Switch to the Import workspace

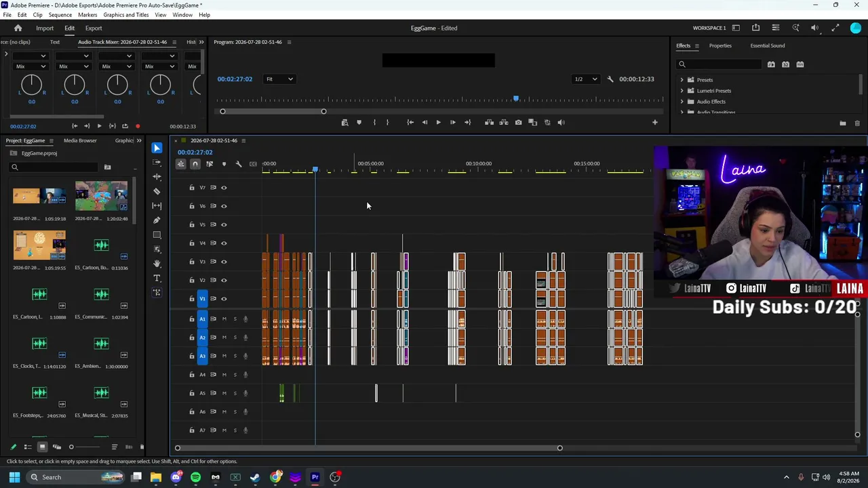45,28
